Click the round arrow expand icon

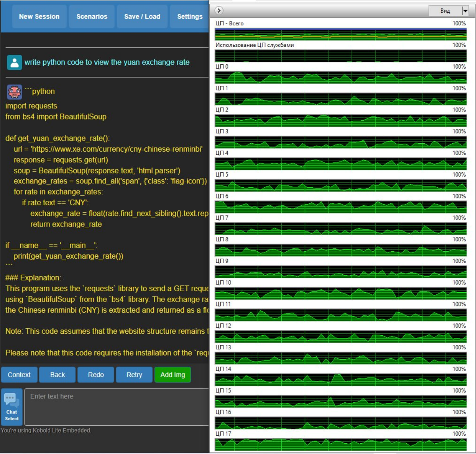point(219,11)
